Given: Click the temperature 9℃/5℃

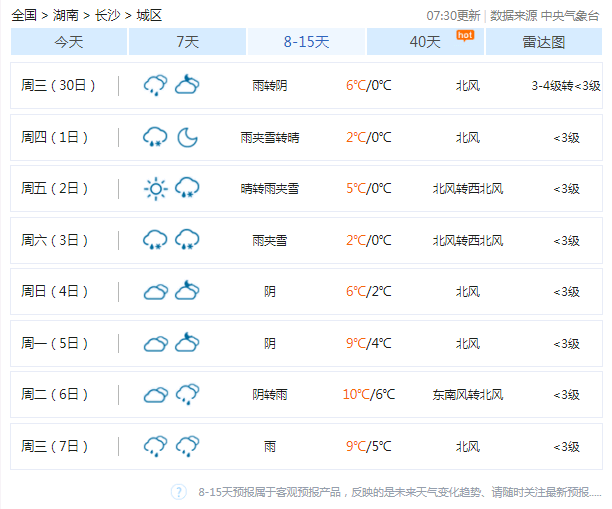Looking at the screenshot, I should (368, 446).
